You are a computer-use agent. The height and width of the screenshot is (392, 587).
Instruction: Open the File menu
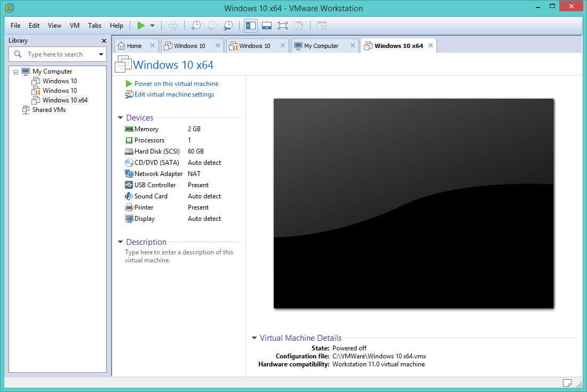coord(15,26)
